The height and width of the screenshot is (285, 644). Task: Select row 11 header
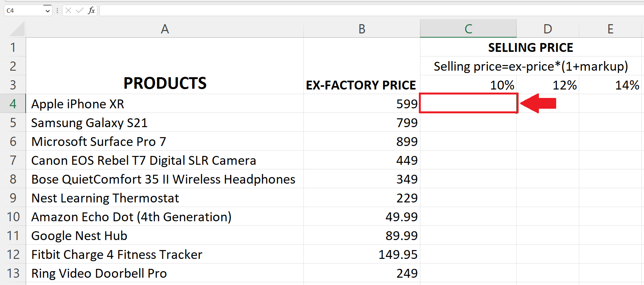coord(13,235)
